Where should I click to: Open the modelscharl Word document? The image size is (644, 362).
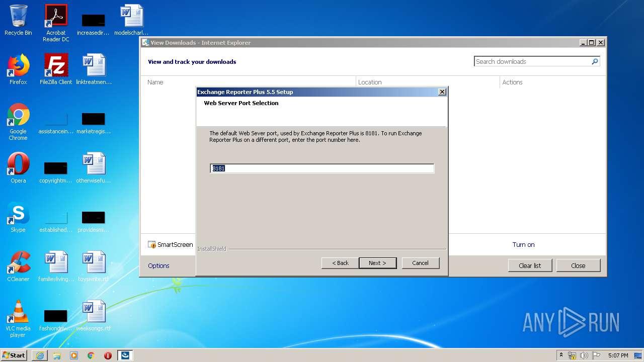tap(131, 21)
